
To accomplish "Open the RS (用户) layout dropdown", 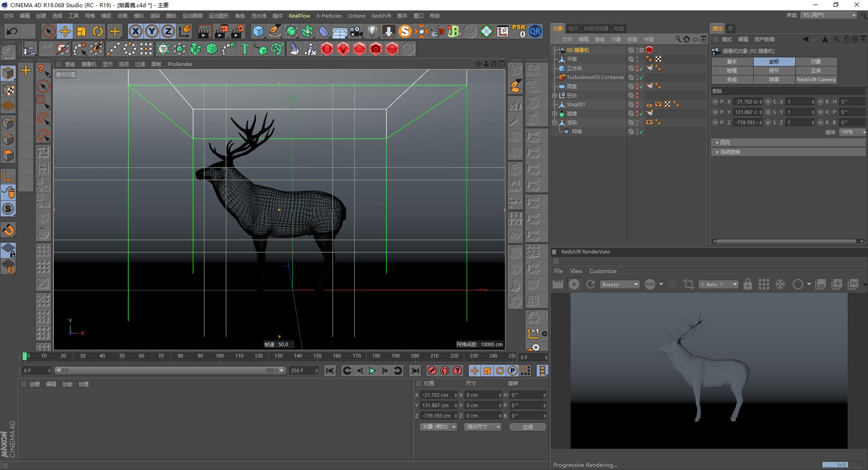I will 829,15.
